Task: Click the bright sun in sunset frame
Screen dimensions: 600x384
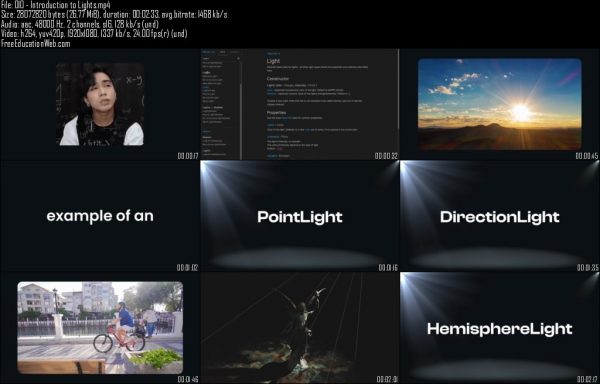Action: coord(521,113)
